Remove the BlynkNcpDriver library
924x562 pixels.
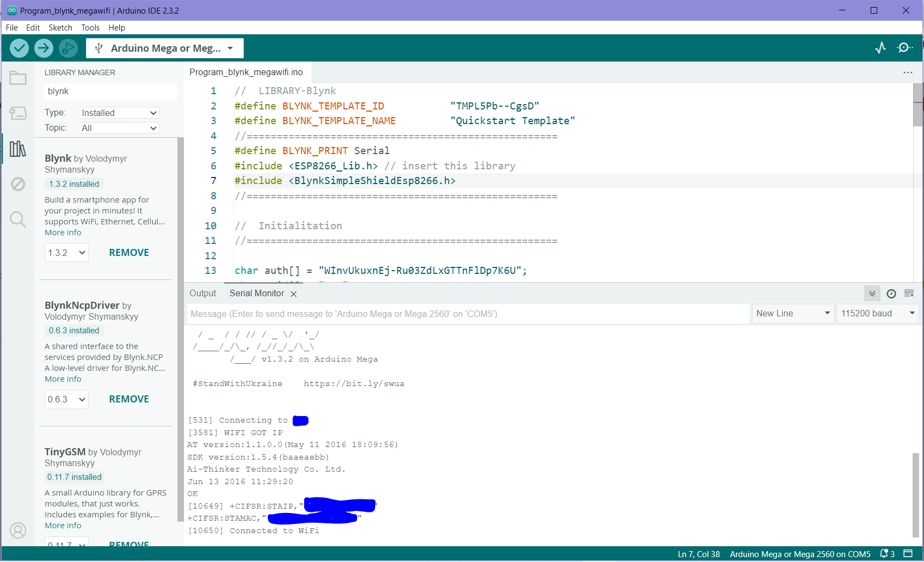tap(129, 399)
